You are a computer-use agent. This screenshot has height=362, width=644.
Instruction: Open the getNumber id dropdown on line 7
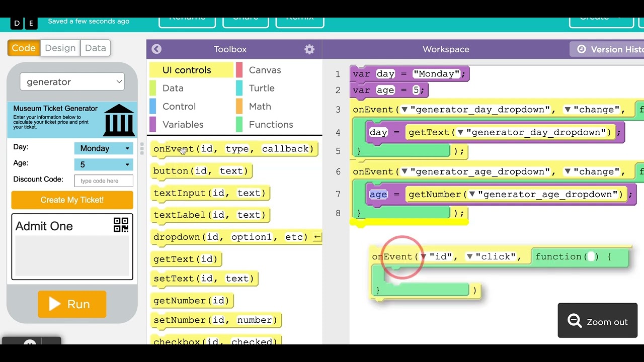(x=472, y=194)
